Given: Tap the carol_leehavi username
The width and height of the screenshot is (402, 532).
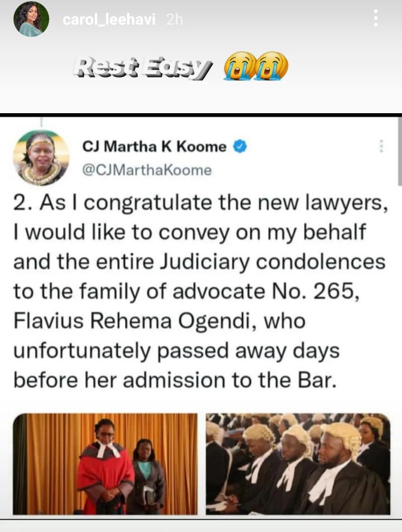Looking at the screenshot, I should point(109,20).
